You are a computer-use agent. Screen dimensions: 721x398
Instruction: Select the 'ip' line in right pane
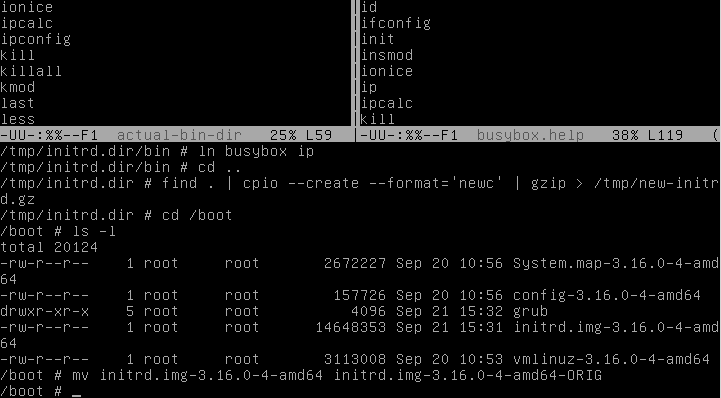tap(369, 87)
